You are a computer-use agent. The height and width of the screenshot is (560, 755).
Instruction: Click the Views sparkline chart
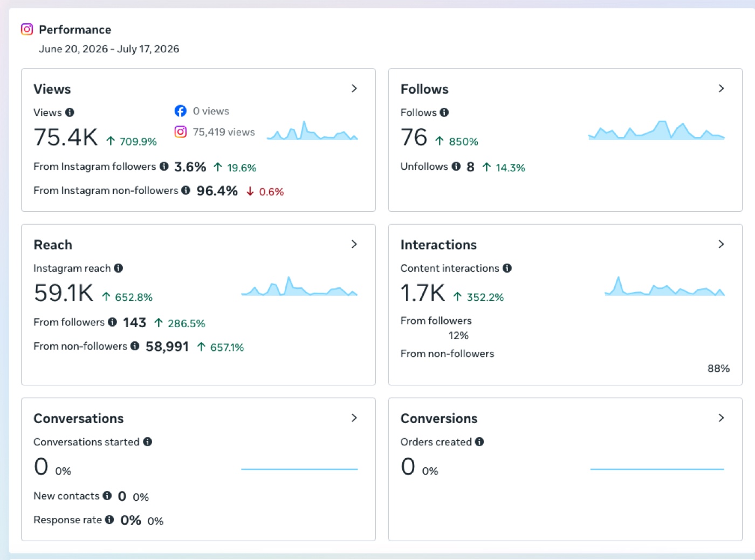click(x=312, y=130)
